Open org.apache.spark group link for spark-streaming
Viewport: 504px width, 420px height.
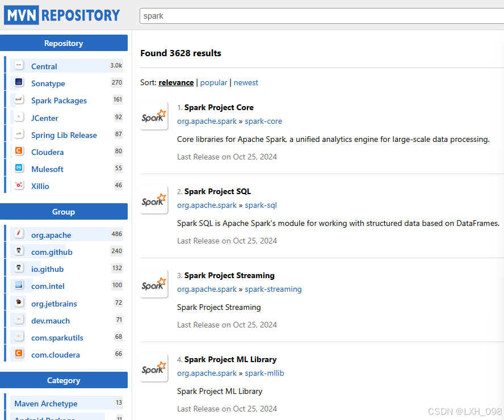tap(207, 289)
